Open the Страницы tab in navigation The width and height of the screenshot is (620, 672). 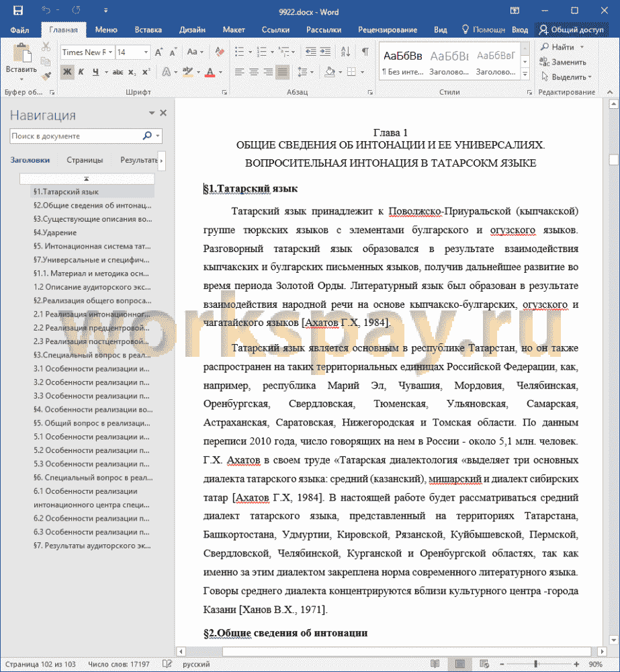coord(85,160)
